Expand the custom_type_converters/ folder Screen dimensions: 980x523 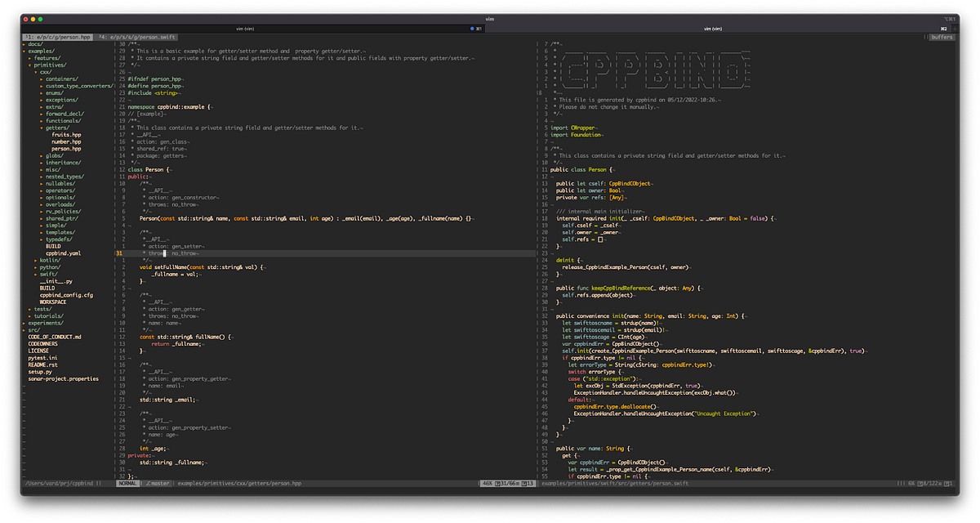click(x=78, y=86)
